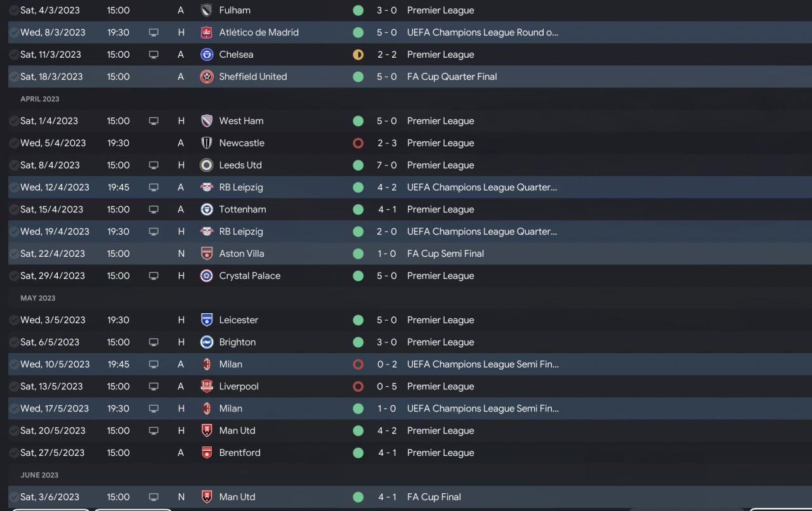Click the Fulham club badge icon
The height and width of the screenshot is (511, 812).
(206, 10)
